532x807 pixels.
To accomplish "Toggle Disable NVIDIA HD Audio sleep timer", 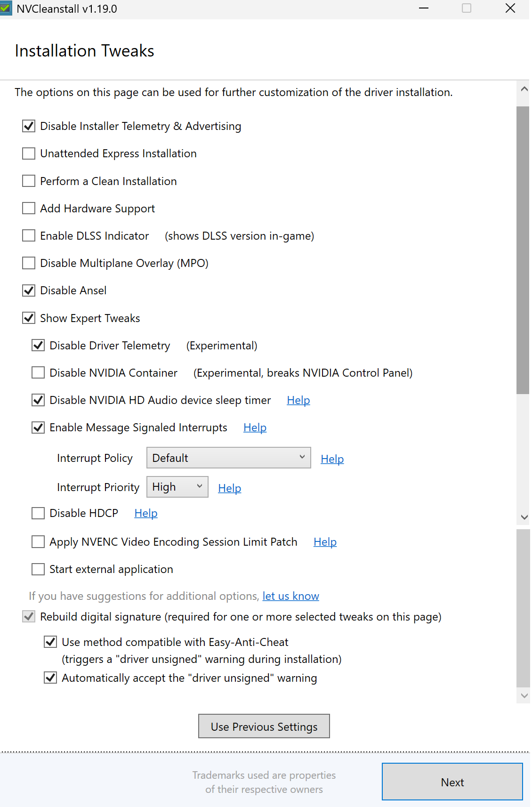I will 38,400.
